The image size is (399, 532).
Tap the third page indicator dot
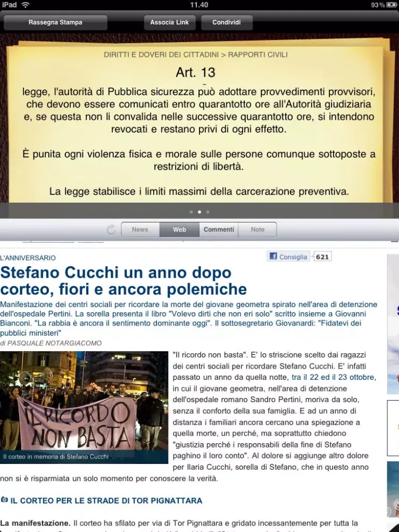(207, 212)
